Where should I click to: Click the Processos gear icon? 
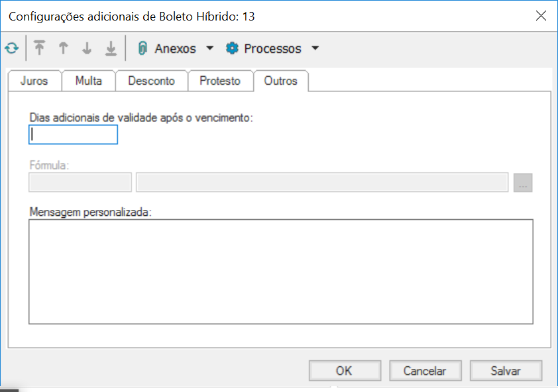(232, 48)
